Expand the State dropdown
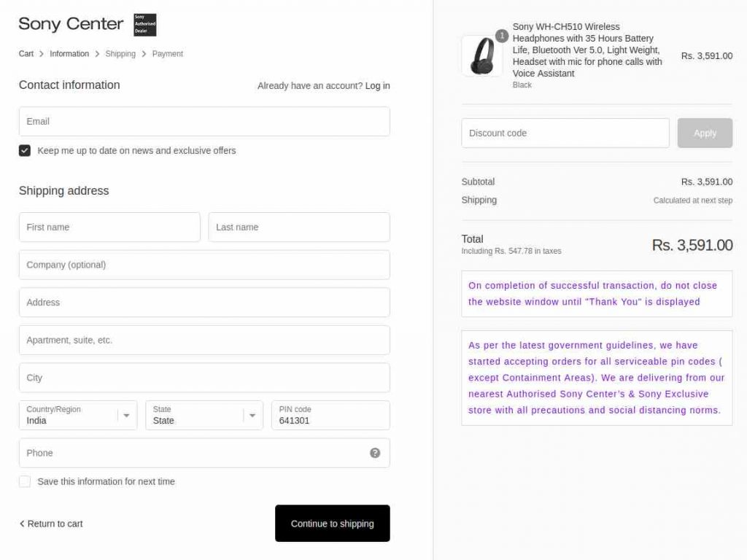 204,415
